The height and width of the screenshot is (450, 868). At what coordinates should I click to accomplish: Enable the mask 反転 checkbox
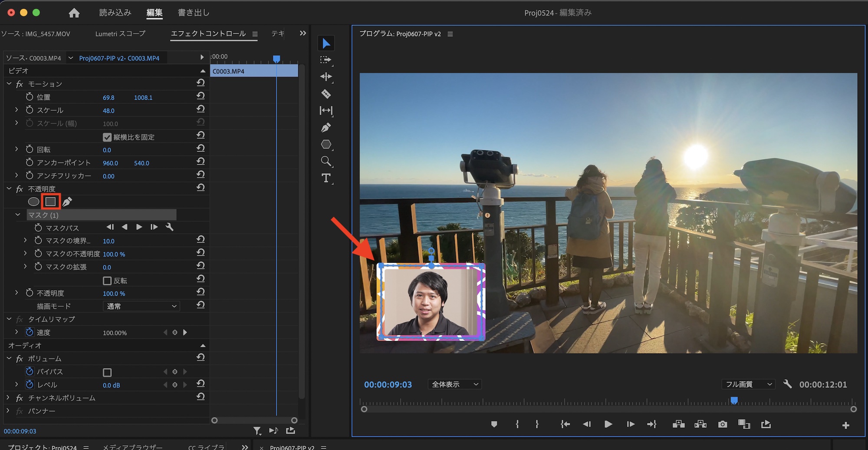pos(107,281)
